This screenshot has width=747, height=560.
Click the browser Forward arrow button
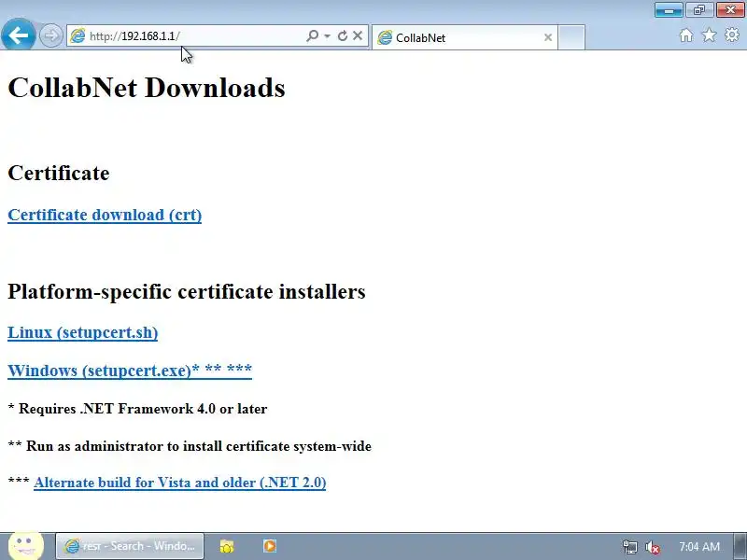click(50, 35)
